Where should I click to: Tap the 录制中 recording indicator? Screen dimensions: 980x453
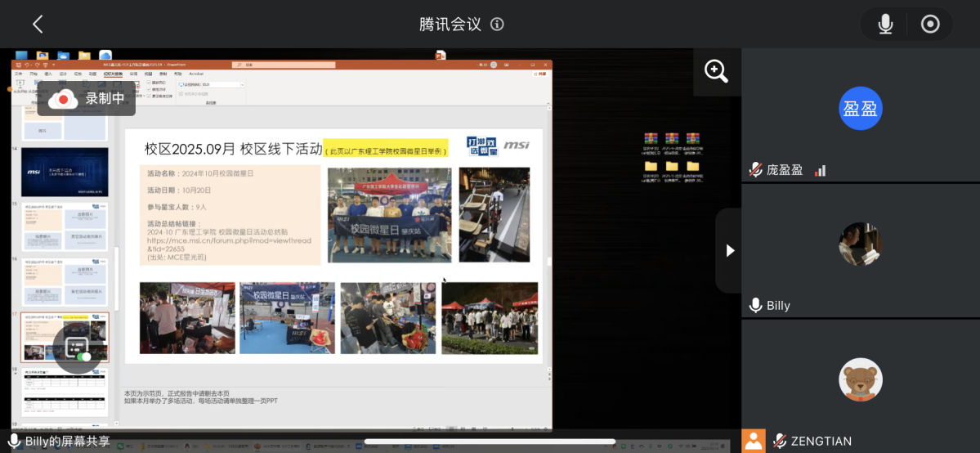click(87, 99)
